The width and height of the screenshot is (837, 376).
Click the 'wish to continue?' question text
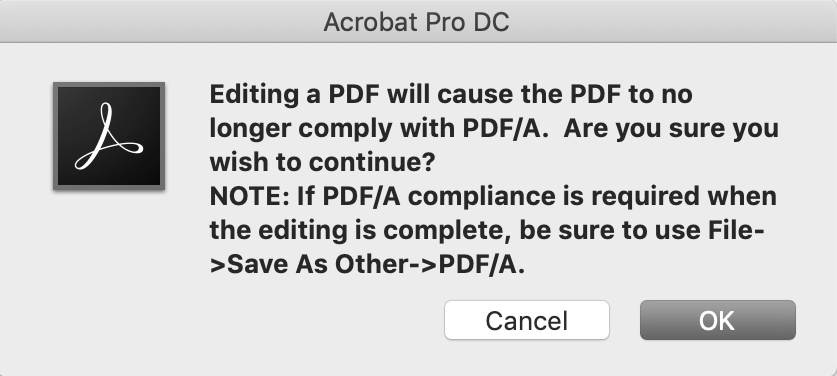(x=322, y=162)
